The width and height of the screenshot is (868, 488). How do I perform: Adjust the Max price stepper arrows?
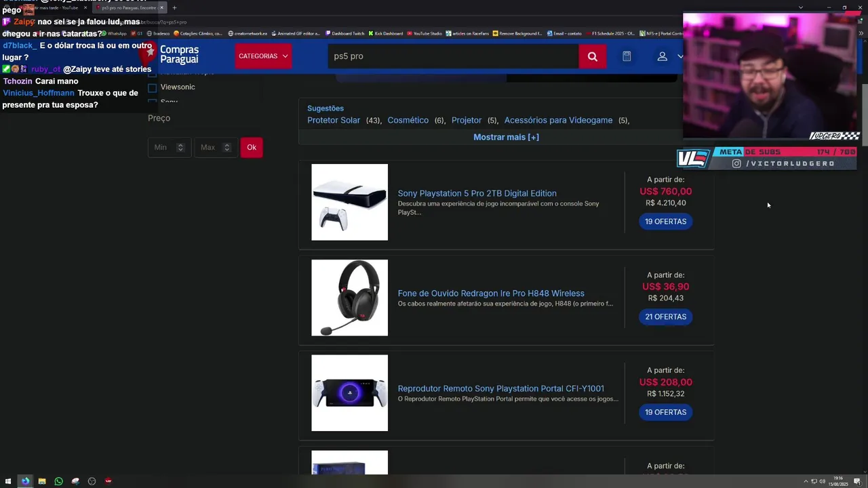point(227,147)
